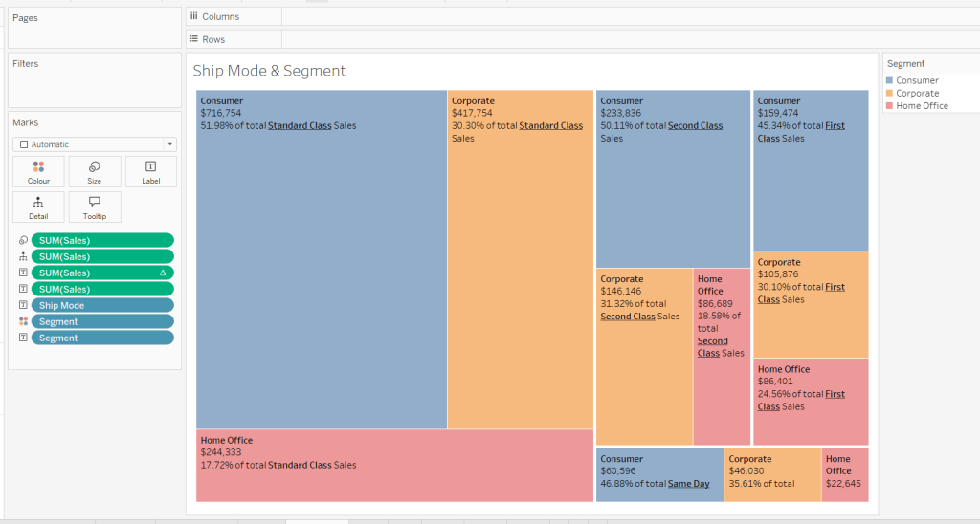Click the Columns shelf icon
Image resolution: width=980 pixels, height=524 pixels.
point(194,17)
